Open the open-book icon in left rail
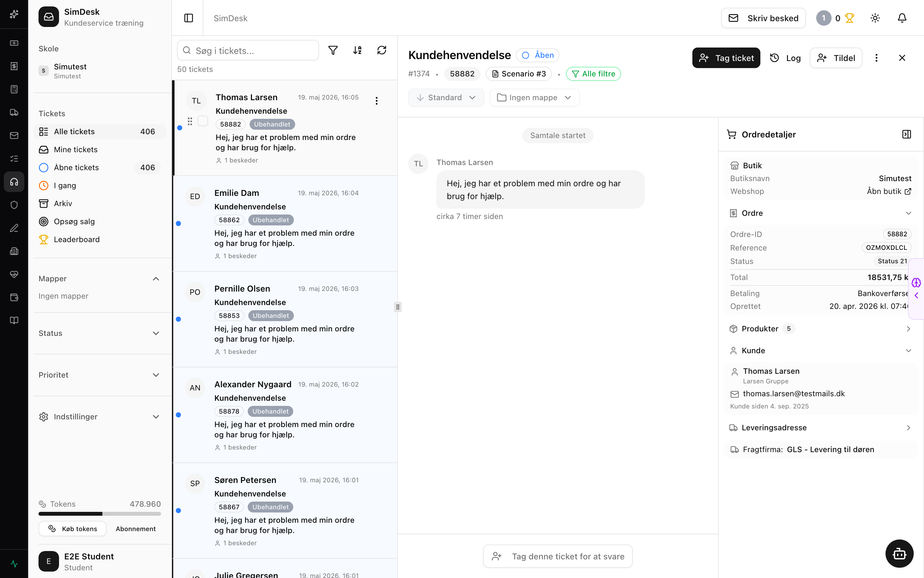 tap(14, 320)
